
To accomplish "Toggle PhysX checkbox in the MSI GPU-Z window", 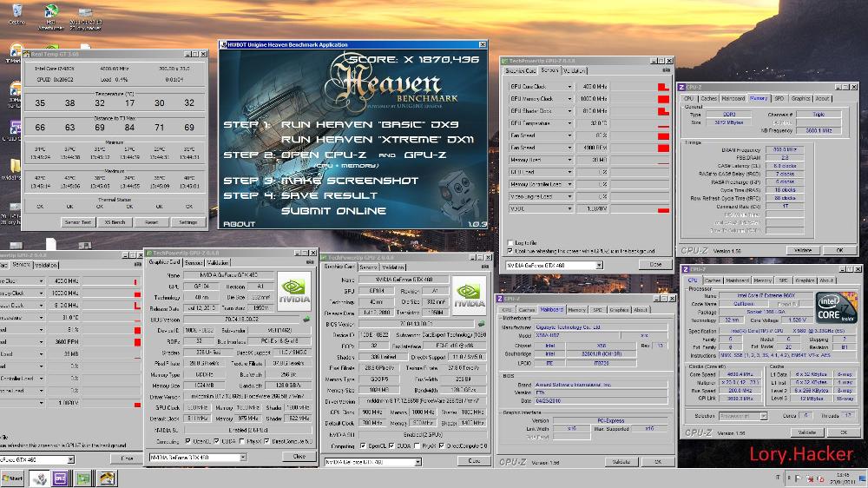I will (x=242, y=441).
